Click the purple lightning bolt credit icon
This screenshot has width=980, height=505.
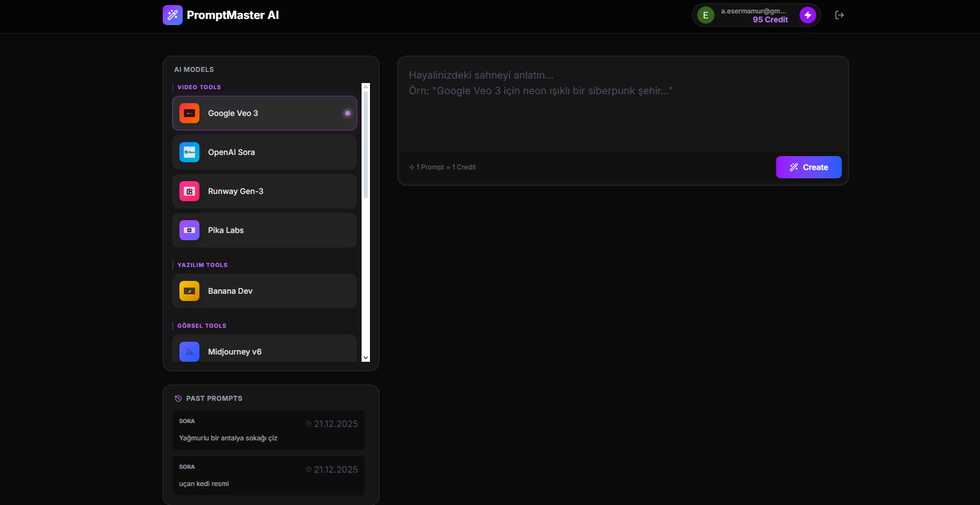point(808,15)
